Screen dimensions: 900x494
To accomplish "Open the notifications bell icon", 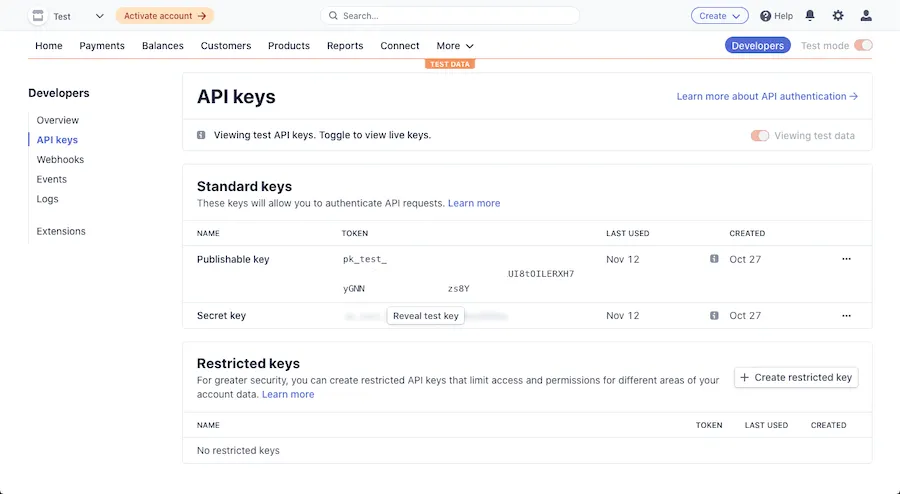I will click(810, 15).
